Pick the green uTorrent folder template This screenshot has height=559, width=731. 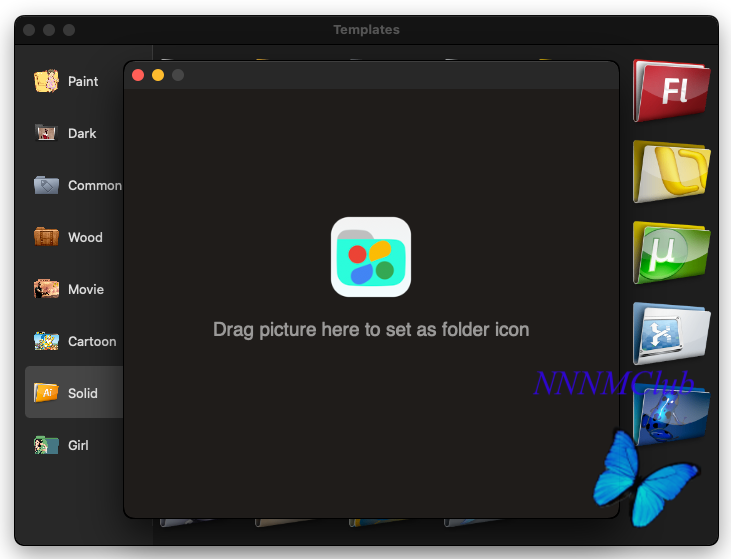671,253
